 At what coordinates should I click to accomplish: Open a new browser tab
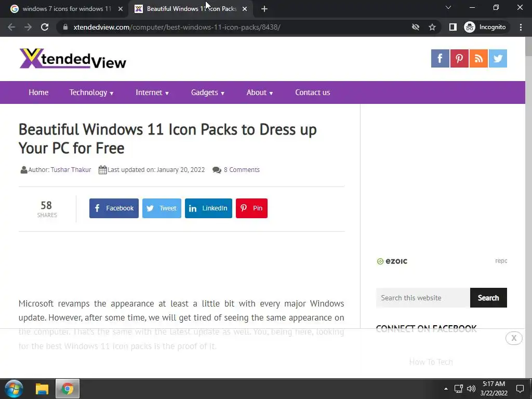[264, 9]
